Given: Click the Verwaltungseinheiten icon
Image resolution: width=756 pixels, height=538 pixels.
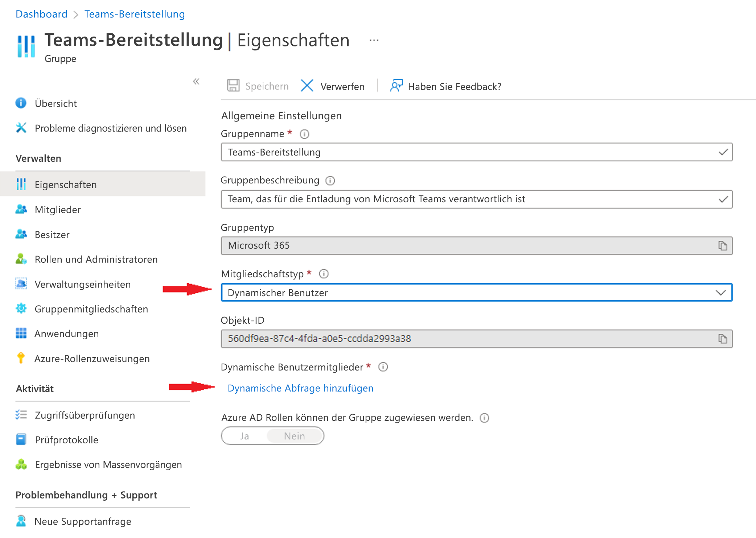Looking at the screenshot, I should pos(21,284).
